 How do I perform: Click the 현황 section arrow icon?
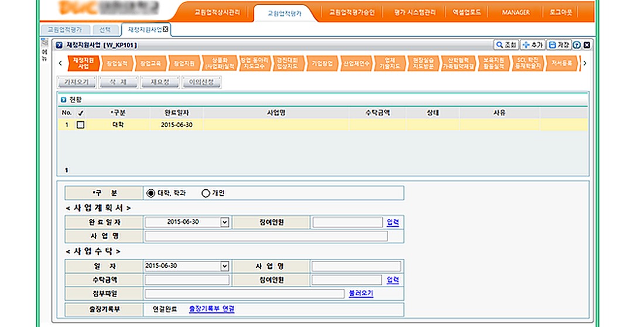[63, 100]
